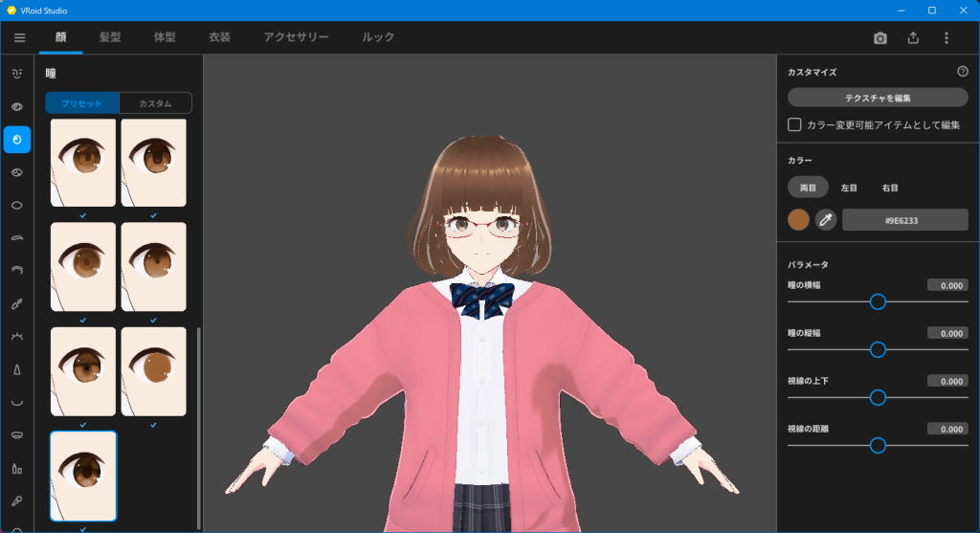Click the preset list vertical scrollbar

(199, 428)
